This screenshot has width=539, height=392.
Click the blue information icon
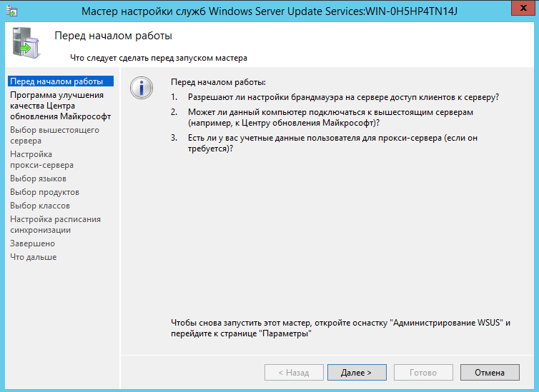[142, 88]
